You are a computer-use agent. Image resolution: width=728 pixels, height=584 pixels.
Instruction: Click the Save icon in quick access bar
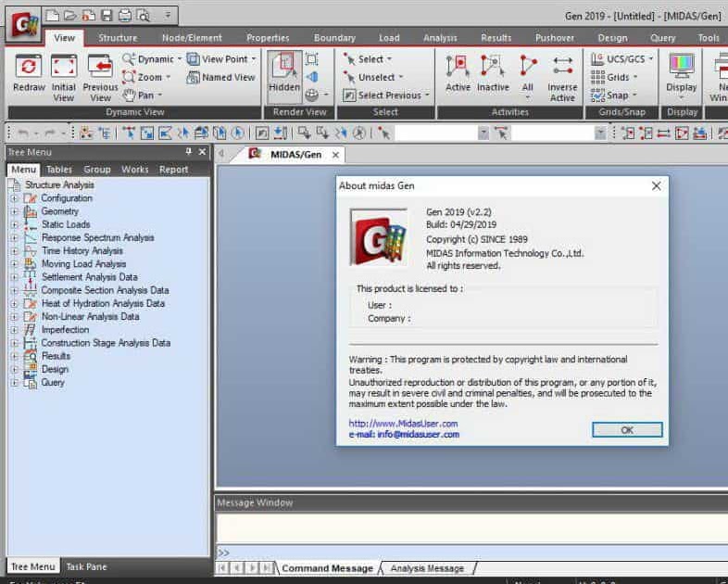coord(107,16)
